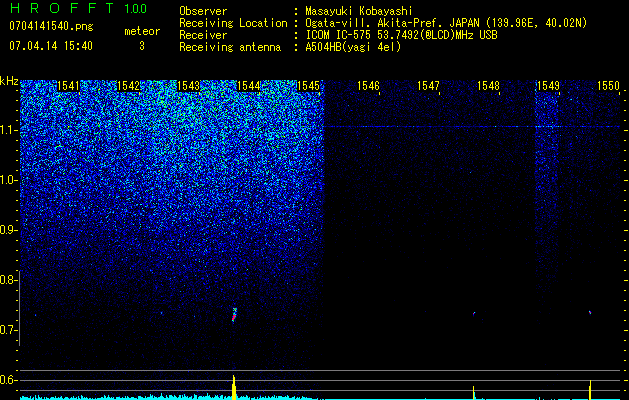Click the observer name Masayuki Kobayashi
This screenshot has height=400, width=629.
click(x=358, y=11)
